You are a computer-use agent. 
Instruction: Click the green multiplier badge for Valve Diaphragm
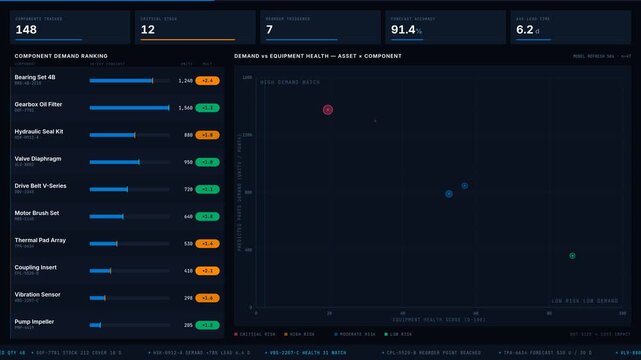click(x=207, y=162)
